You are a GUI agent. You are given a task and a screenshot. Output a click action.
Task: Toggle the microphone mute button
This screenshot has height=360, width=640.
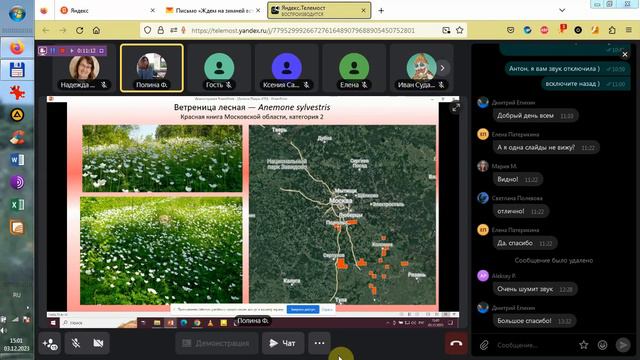[76, 343]
